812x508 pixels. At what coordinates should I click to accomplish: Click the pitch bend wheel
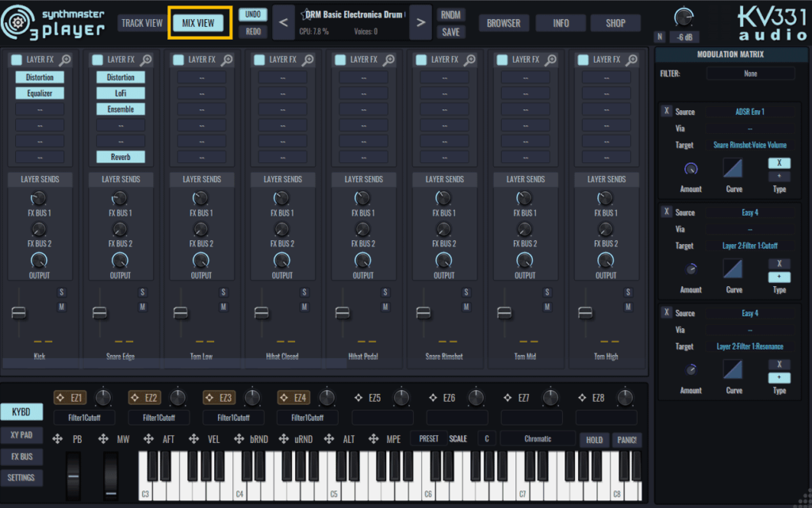(74, 476)
